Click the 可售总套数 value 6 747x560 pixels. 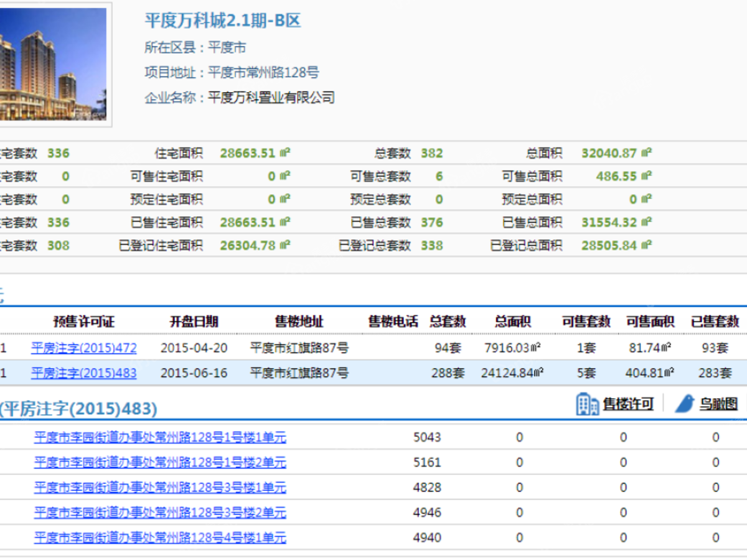(439, 177)
